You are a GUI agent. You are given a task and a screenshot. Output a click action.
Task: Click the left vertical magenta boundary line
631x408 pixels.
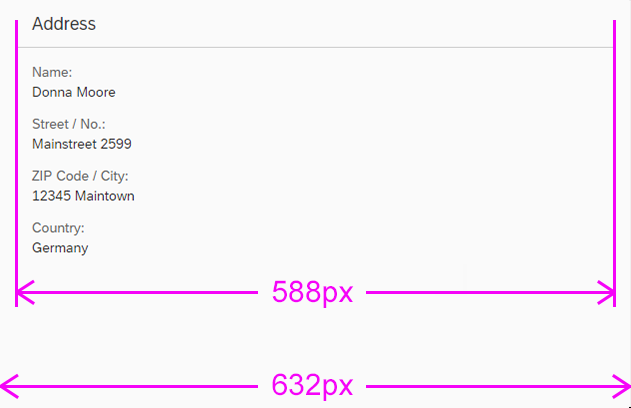click(x=17, y=160)
